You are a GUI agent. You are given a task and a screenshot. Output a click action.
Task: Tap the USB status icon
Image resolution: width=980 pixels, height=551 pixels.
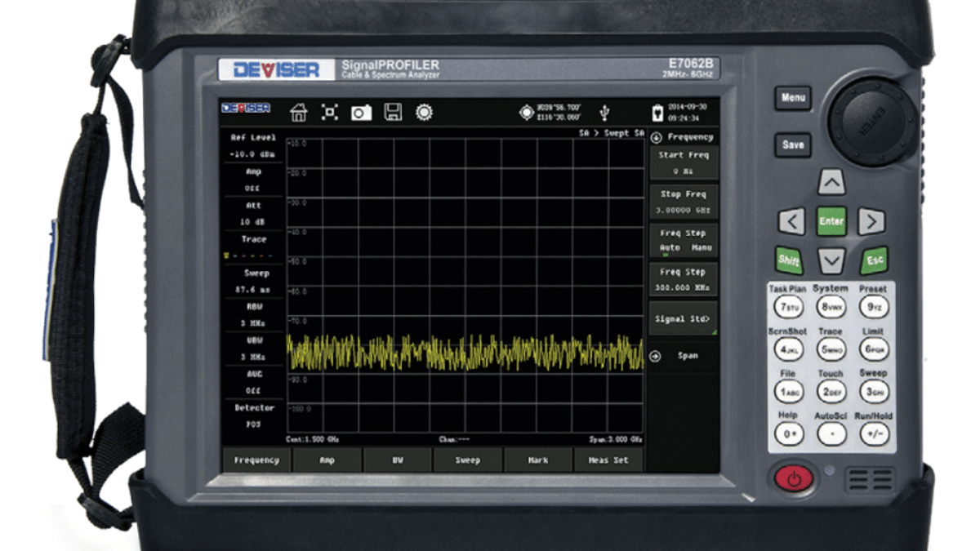tap(604, 113)
